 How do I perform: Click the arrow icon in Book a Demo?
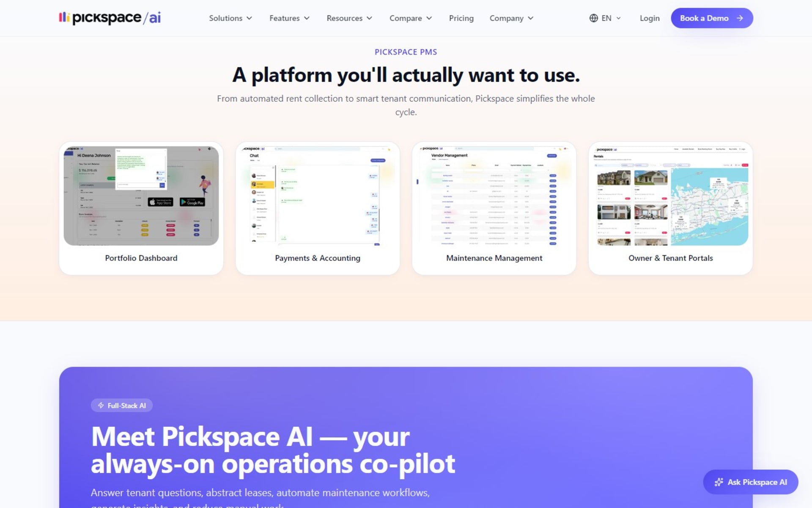tap(740, 18)
